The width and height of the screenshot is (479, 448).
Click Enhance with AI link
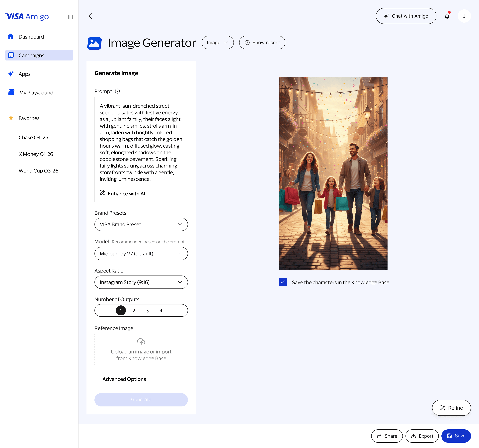(x=126, y=194)
